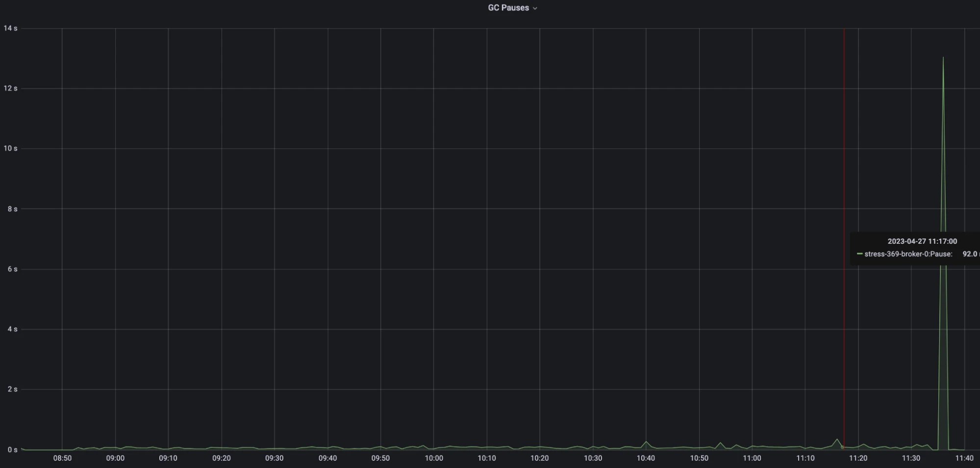Select the stress-369-broker-0:Pause series label
Image resolution: width=980 pixels, height=468 pixels.
click(x=908, y=254)
